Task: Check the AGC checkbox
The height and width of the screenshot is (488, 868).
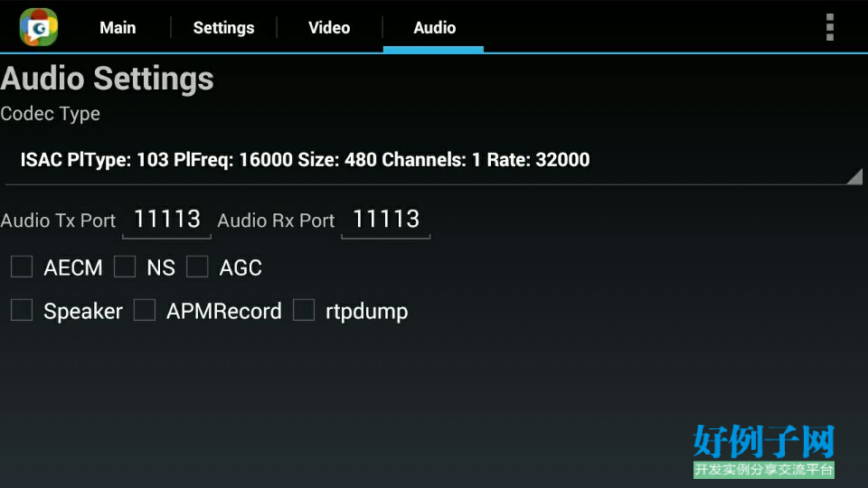Action: [197, 267]
